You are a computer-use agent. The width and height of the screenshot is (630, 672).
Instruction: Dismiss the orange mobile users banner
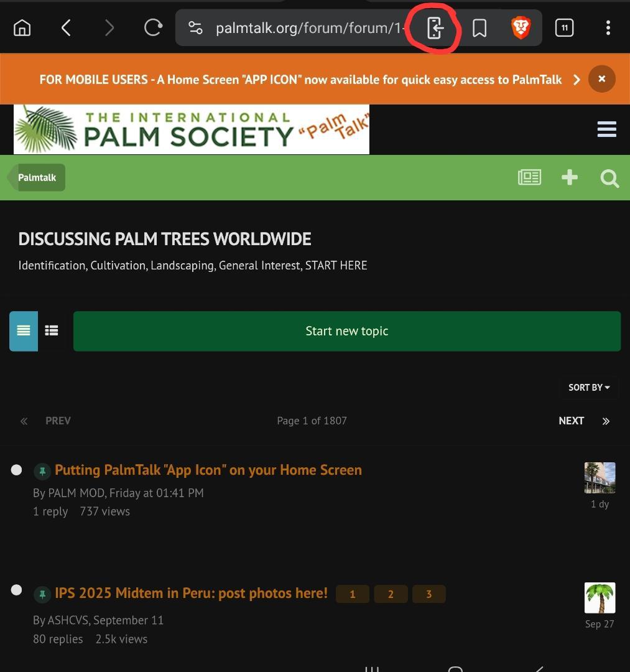[601, 79]
